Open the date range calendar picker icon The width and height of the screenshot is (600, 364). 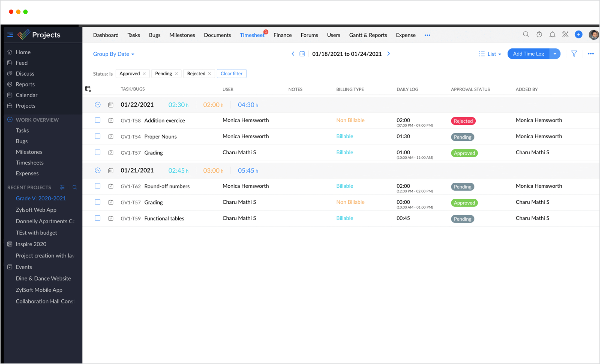[x=302, y=54]
